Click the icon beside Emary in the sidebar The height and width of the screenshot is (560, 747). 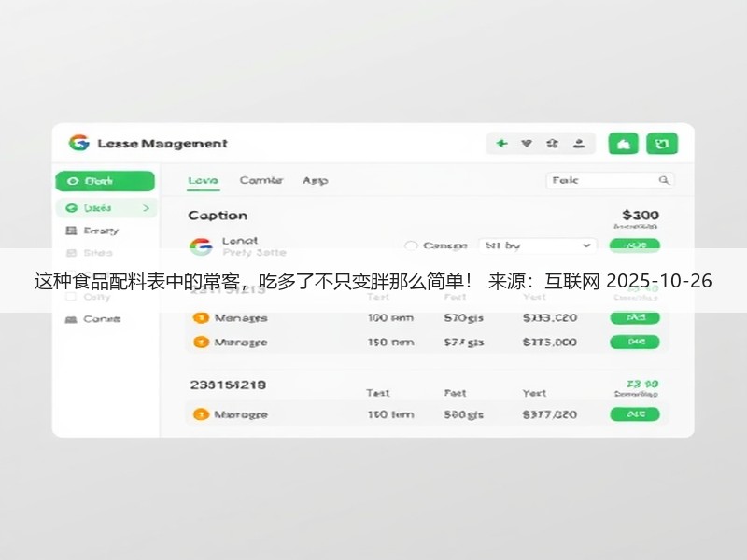click(71, 231)
